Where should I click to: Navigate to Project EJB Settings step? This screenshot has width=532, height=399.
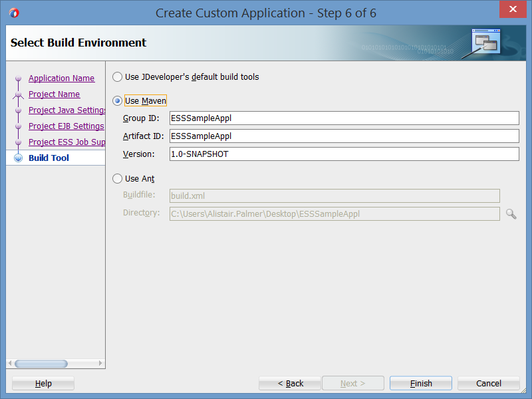[66, 126]
